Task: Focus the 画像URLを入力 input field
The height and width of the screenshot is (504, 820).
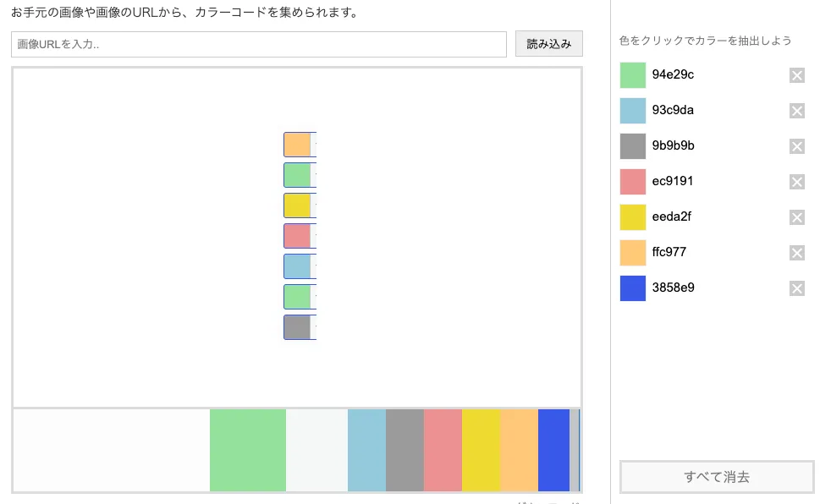Action: 259,45
